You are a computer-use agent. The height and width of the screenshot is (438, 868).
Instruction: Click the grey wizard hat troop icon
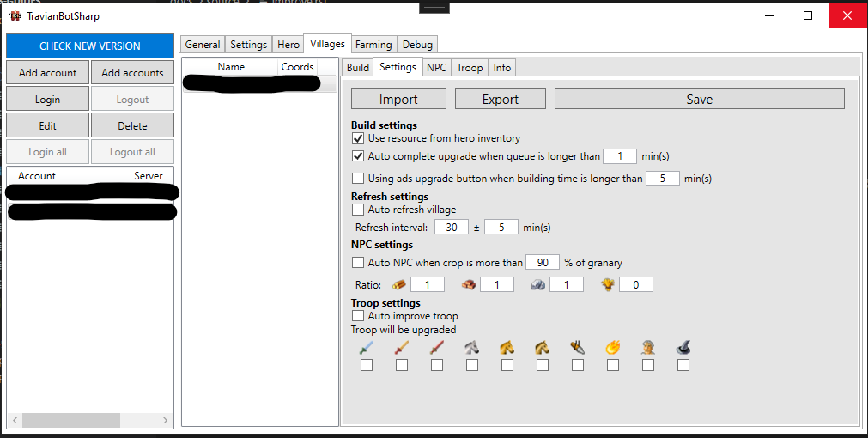(x=683, y=348)
